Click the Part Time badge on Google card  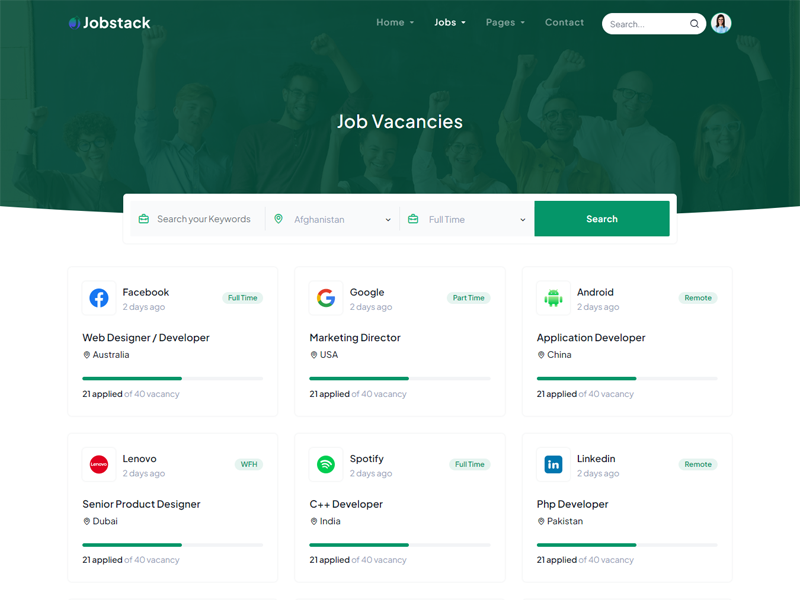coord(468,298)
